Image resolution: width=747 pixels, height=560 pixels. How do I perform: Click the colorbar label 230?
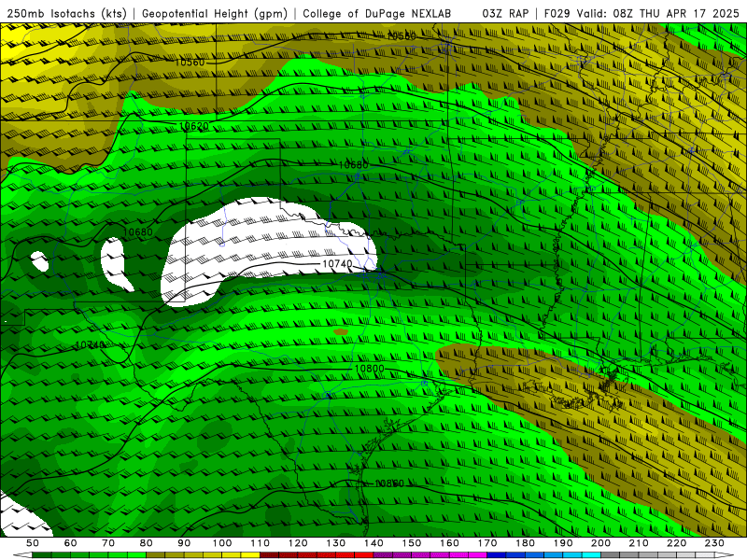(x=714, y=543)
